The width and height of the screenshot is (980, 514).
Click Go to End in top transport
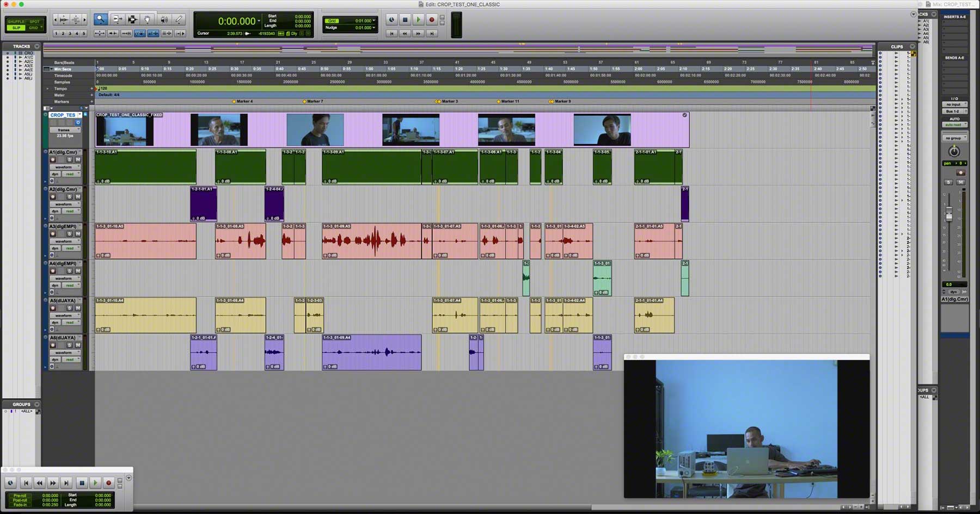432,33
